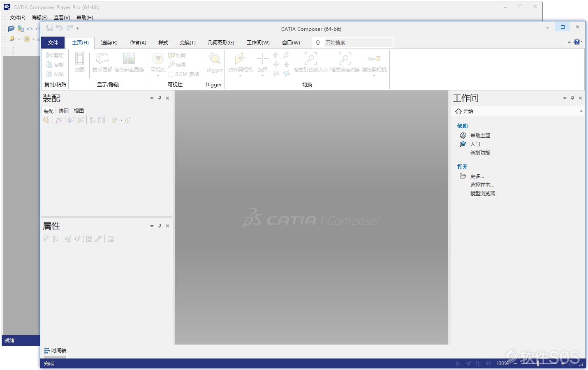Image resolution: width=588 pixels, height=370 pixels.
Task: Open the 工作间 panel options dropdown arrow
Action: coord(565,98)
